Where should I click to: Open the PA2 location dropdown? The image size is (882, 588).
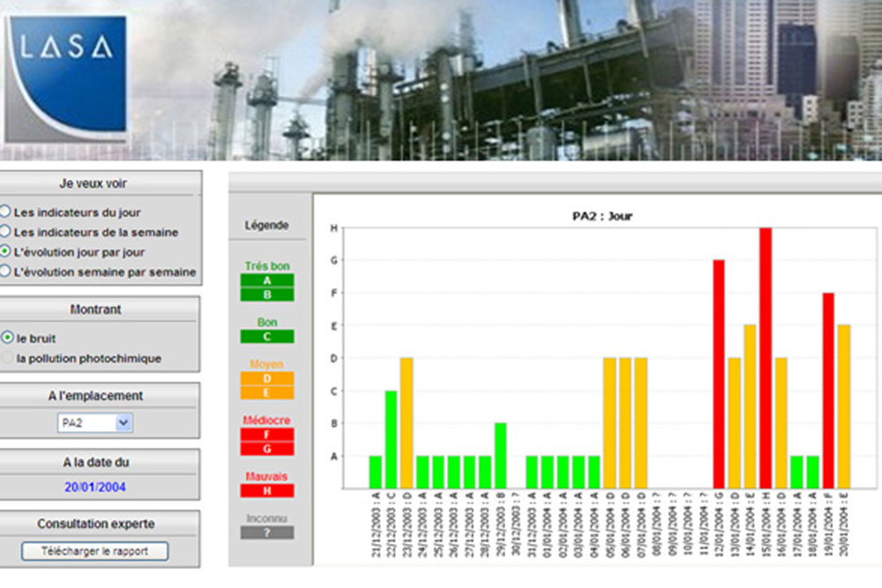coord(96,423)
